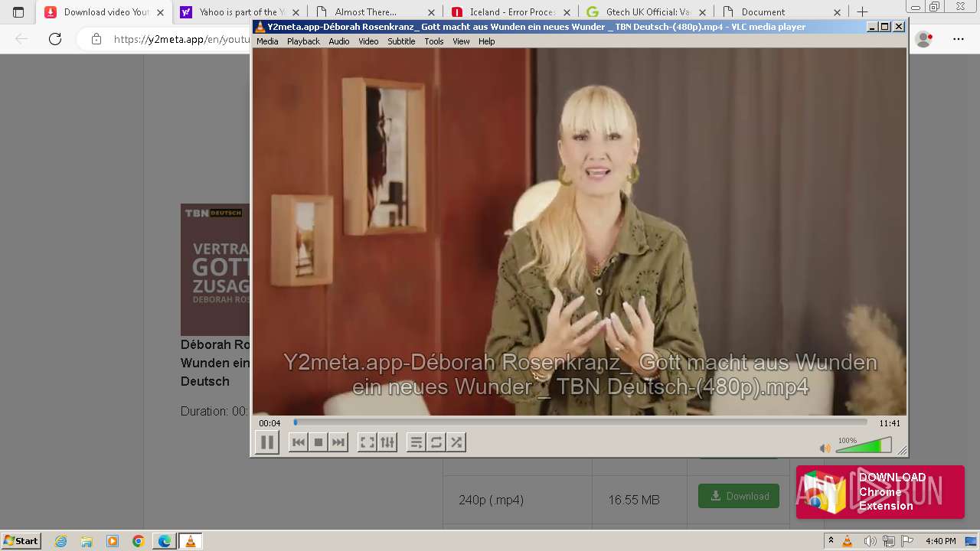Open Edge settings and more menu
Screen dimensions: 980x551
click(x=959, y=39)
